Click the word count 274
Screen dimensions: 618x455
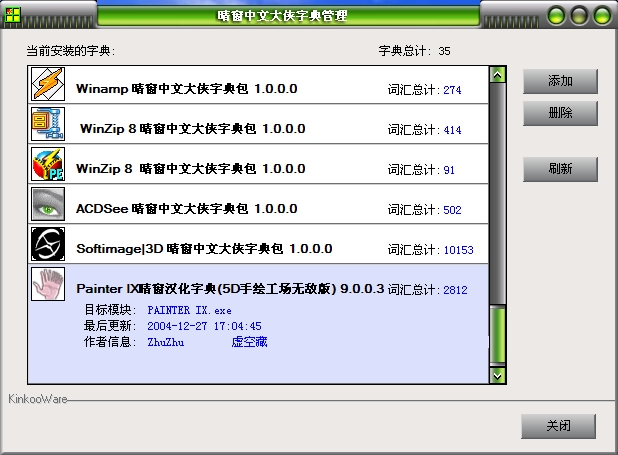point(452,90)
